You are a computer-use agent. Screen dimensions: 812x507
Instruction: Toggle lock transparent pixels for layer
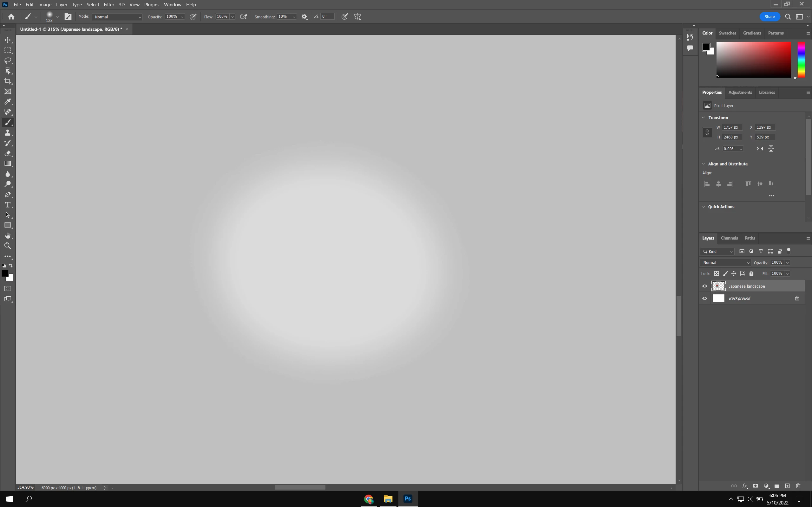717,273
